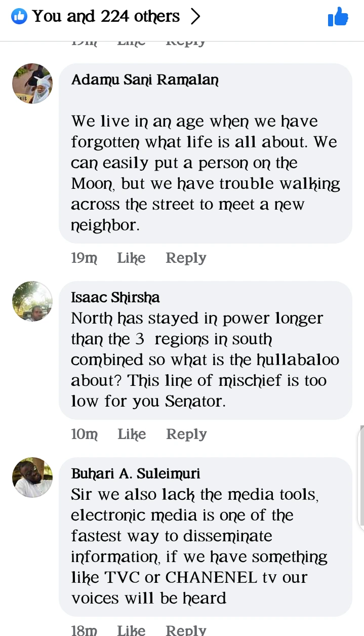Viewport: 364px width, 636px height.
Task: Expand the reactions list chevron arrow
Action: pyautogui.click(x=195, y=17)
